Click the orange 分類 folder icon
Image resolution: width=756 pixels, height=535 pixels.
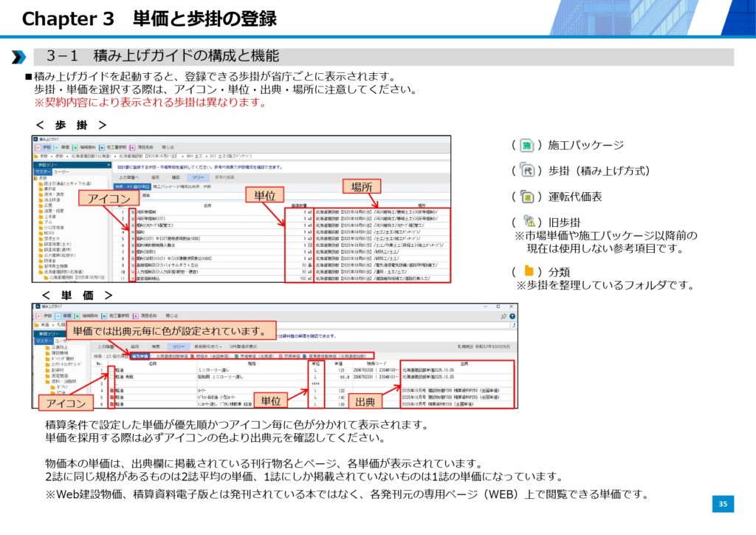coord(527,271)
